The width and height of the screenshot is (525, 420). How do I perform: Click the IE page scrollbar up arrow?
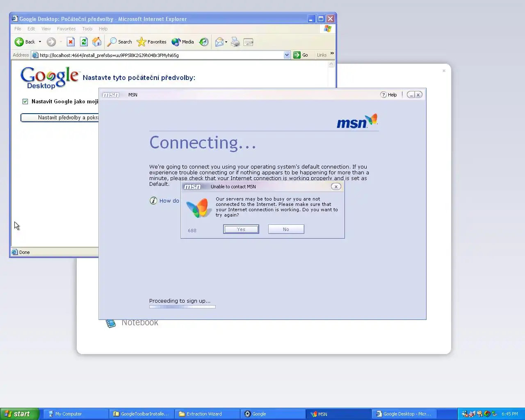tap(331, 64)
